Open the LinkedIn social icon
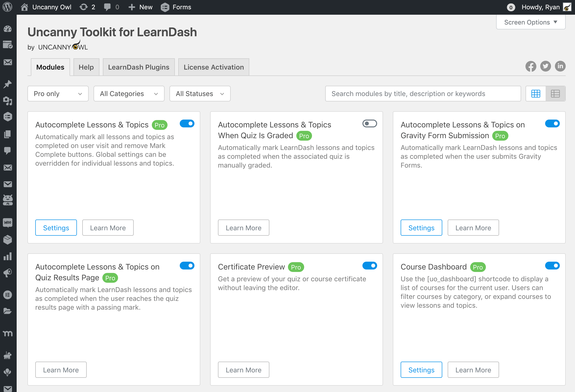Screen dimensions: 575x392 [560, 66]
